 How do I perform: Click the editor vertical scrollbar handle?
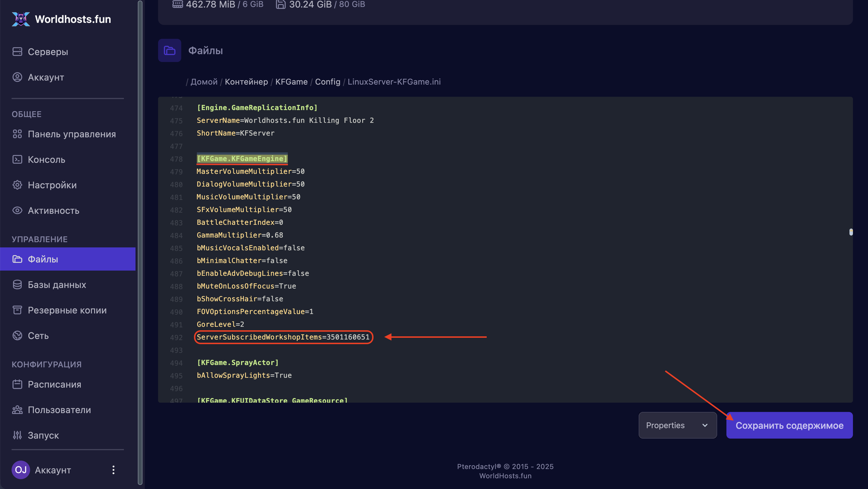click(851, 232)
